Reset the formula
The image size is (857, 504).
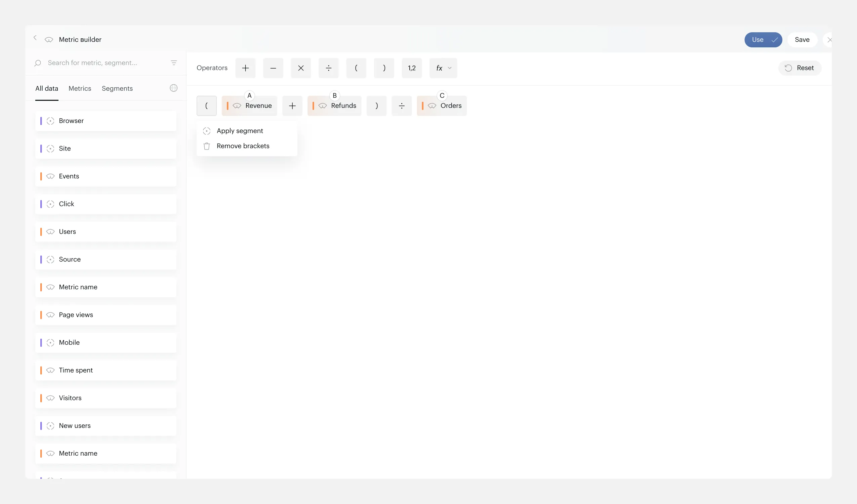tap(800, 68)
